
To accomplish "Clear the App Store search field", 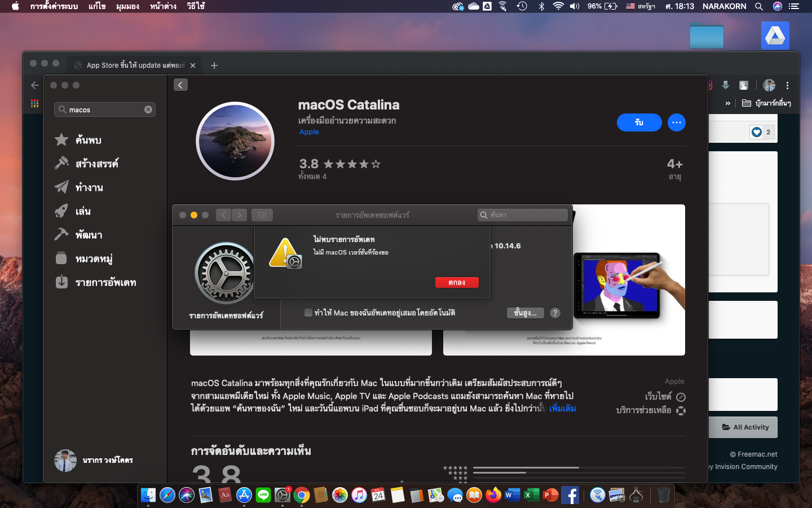I will pos(148,110).
